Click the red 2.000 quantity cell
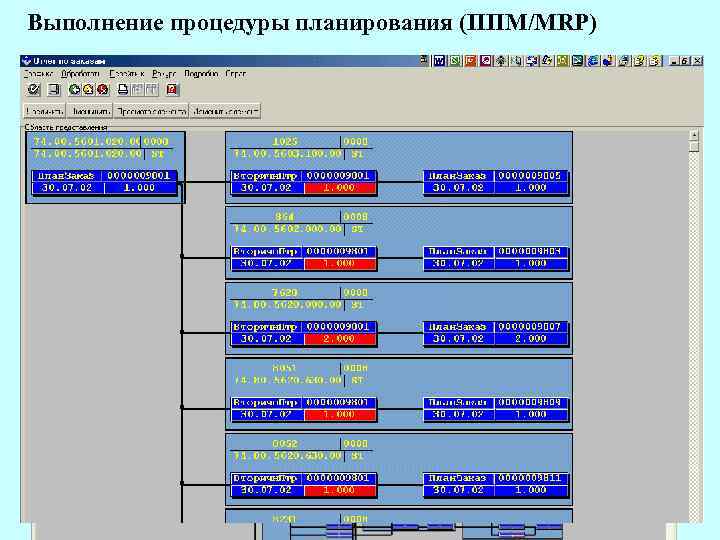Image resolution: width=720 pixels, height=540 pixels. point(339,339)
